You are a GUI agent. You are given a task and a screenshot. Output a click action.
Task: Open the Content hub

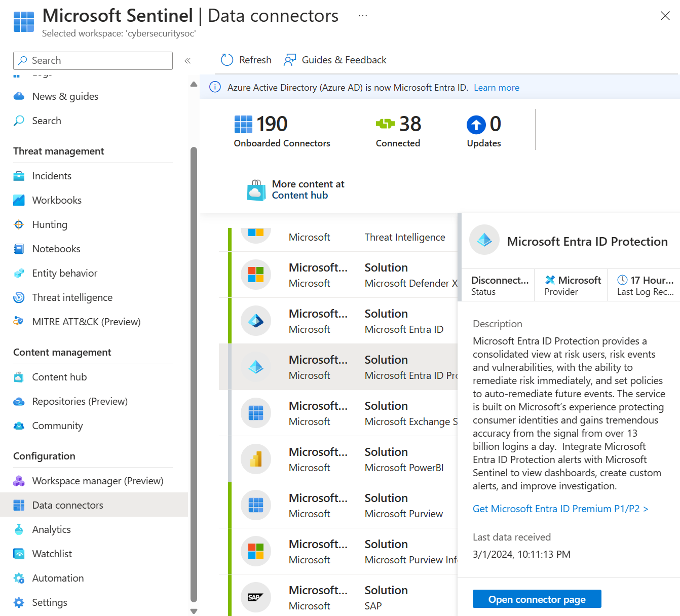point(60,377)
